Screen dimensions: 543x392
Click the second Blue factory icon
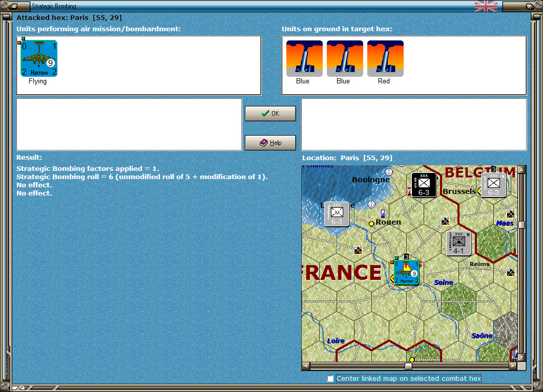[x=345, y=58]
